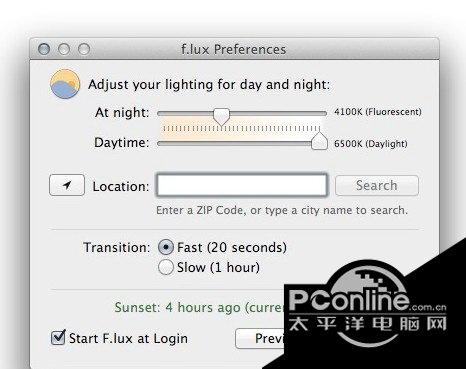Screen dimensions: 466x369
Task: Click the 6500K (Daylight) label
Action: [371, 144]
